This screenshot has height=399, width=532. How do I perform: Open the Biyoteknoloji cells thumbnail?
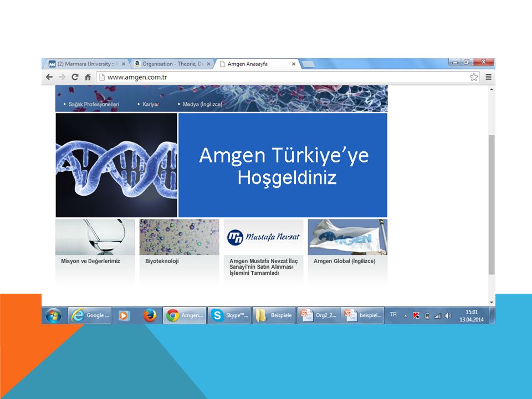click(179, 237)
